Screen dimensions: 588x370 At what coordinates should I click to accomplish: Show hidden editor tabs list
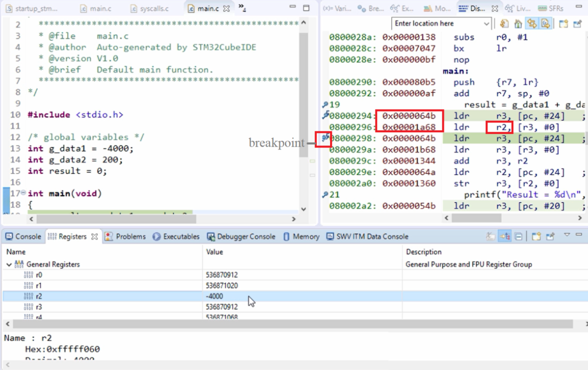(242, 7)
